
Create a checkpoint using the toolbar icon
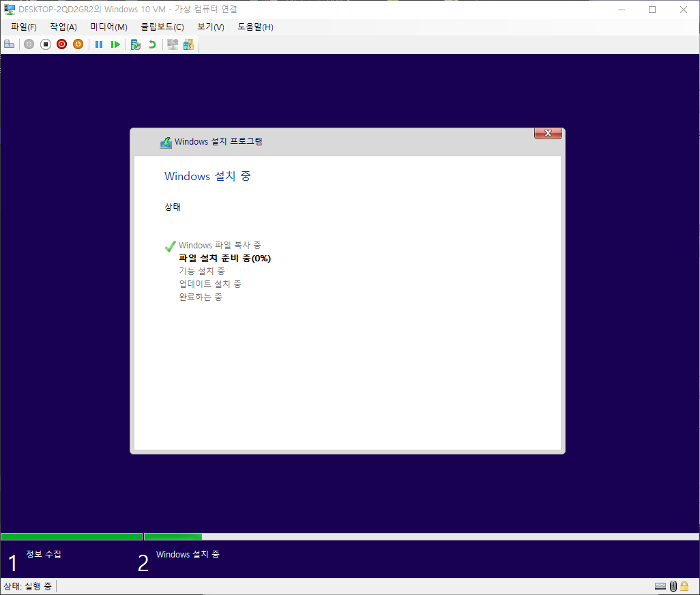click(136, 44)
